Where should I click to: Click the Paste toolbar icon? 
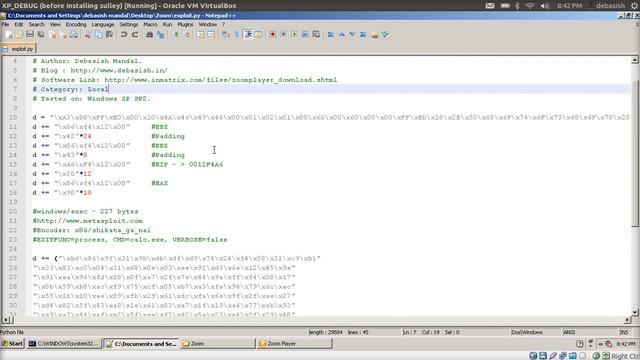[109, 35]
